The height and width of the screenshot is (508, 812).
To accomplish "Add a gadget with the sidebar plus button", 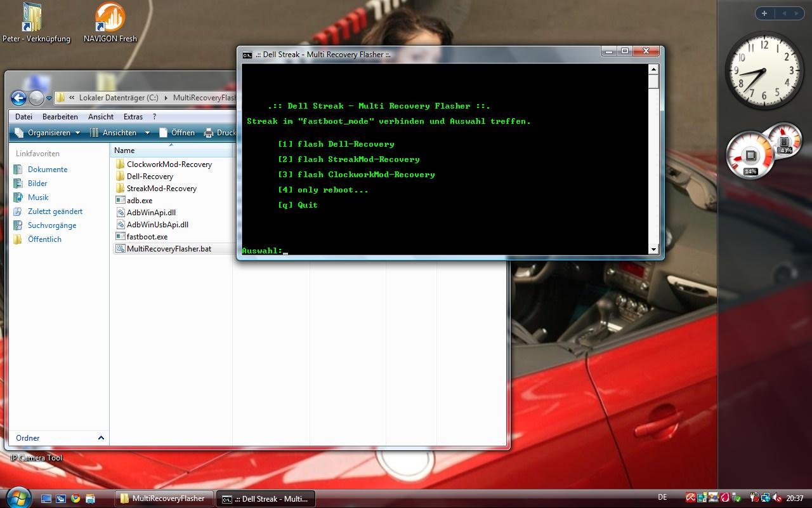I will [x=764, y=13].
